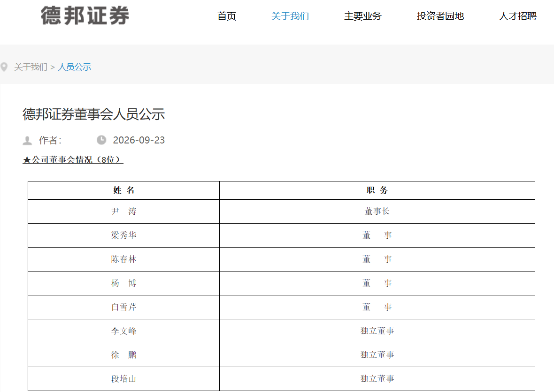The width and height of the screenshot is (554, 392).
Task: Select the 董事 cell in 白雪芹 row
Action: pos(377,307)
